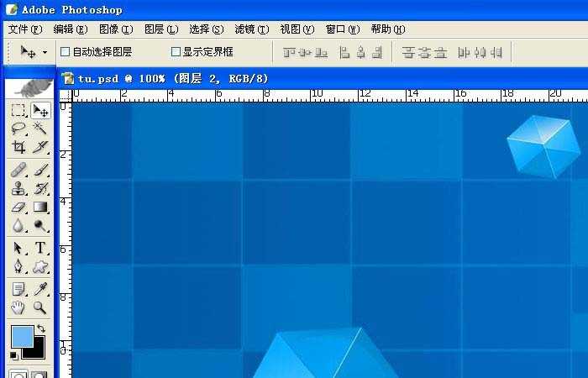This screenshot has width=588, height=378.
Task: Click the tu.psd @ 100% document title
Action: point(174,79)
